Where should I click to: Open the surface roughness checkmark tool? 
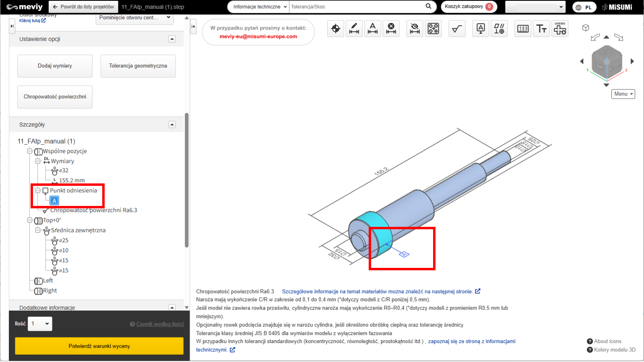click(457, 29)
